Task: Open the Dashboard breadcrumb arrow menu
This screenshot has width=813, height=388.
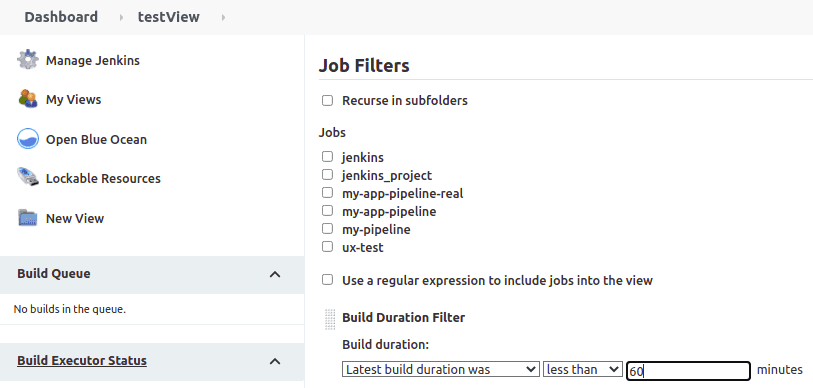Action: 121,18
